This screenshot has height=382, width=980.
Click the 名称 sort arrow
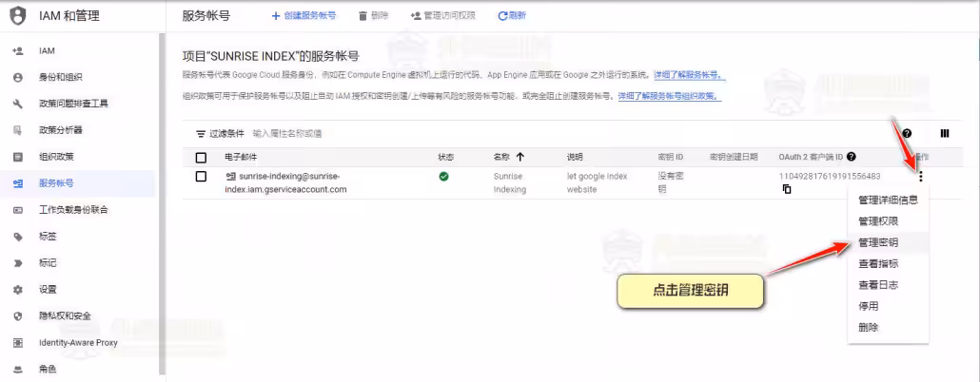[x=520, y=158]
